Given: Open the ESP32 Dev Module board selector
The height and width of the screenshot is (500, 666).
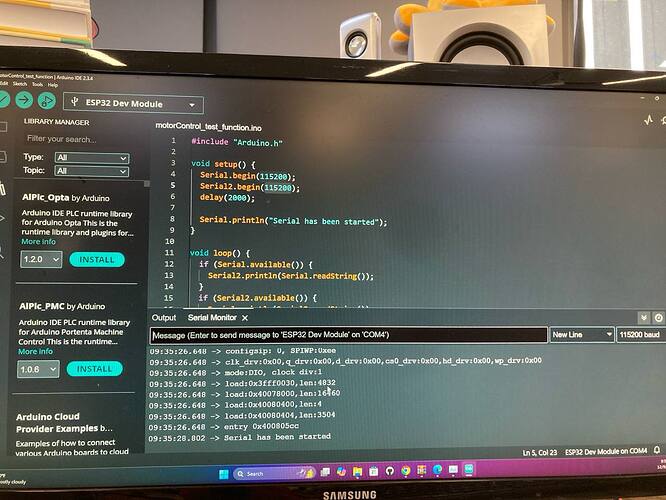Looking at the screenshot, I should point(133,104).
